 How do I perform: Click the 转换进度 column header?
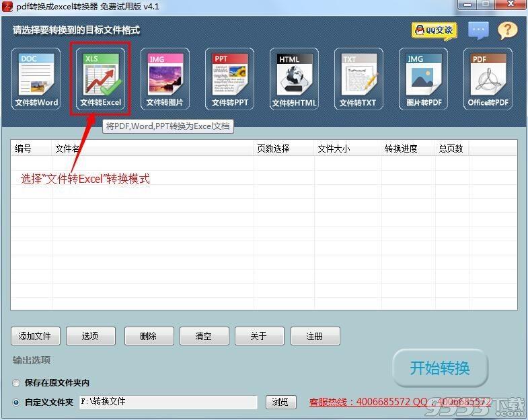point(408,149)
